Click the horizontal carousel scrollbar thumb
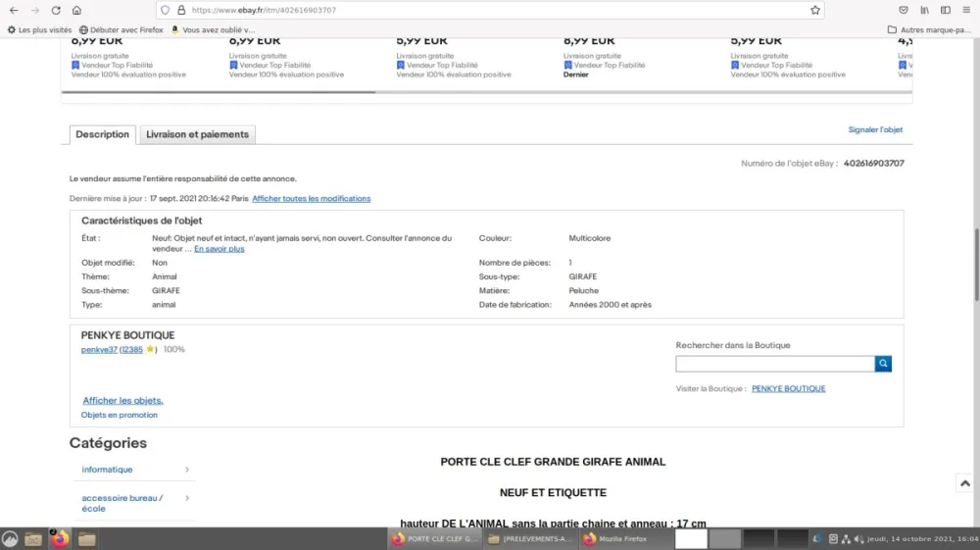This screenshot has height=550, width=980. 219,92
